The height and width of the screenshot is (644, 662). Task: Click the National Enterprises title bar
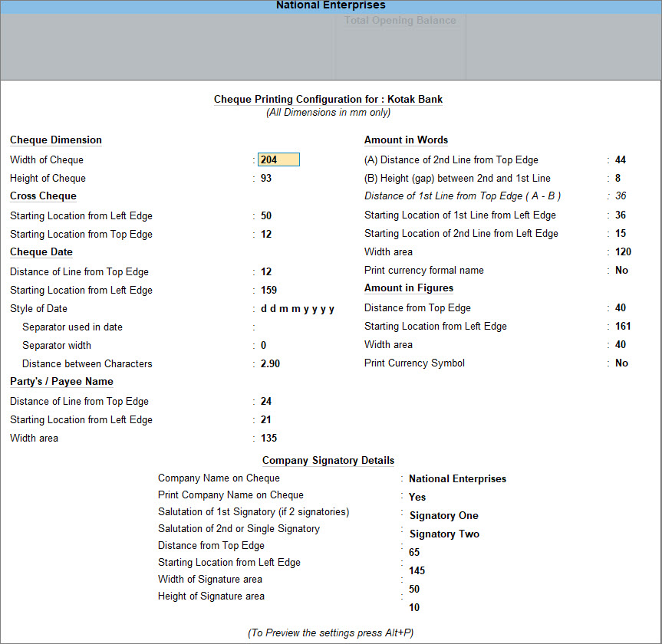[x=331, y=5]
